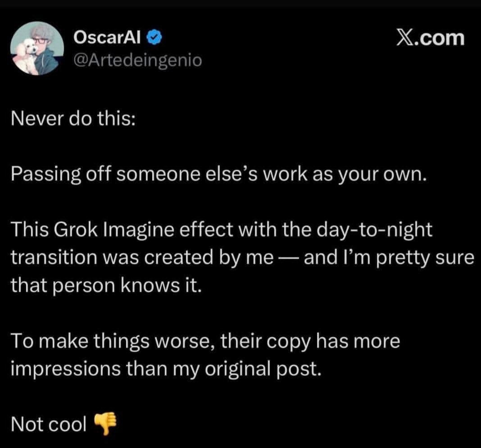Click the "Never do this:" line

point(72,119)
